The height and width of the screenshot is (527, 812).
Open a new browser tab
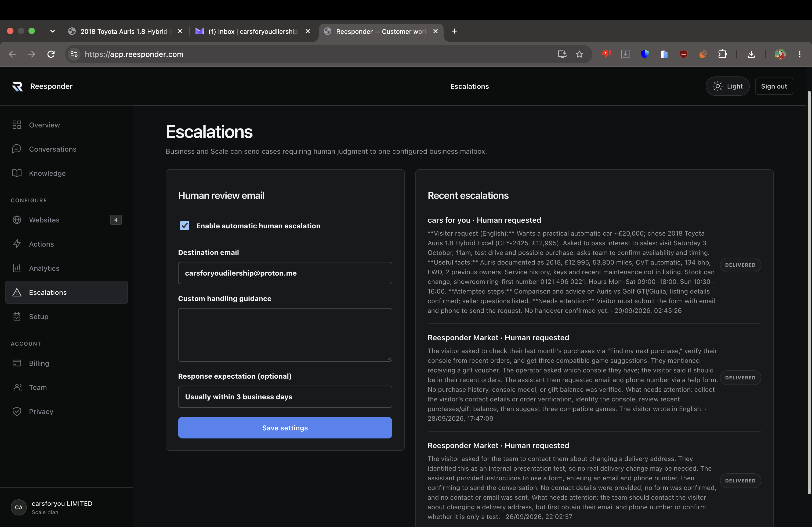(x=454, y=31)
